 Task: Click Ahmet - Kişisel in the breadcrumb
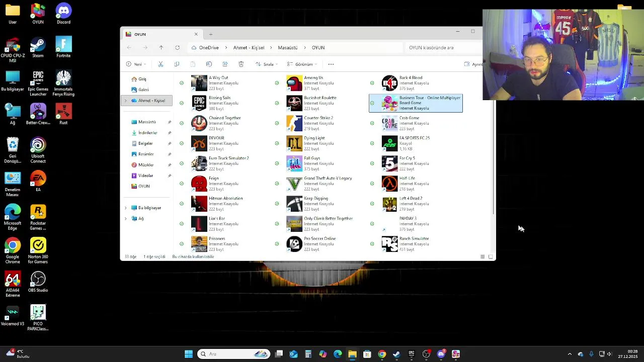pos(249,48)
